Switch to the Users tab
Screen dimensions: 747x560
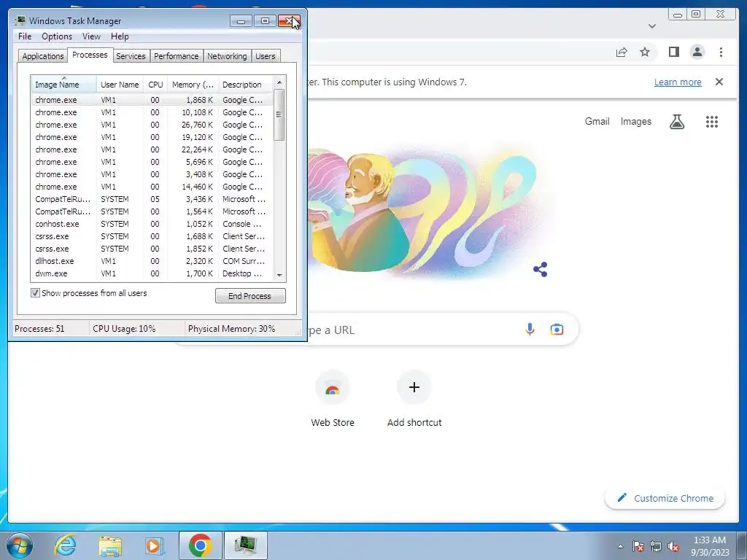266,56
